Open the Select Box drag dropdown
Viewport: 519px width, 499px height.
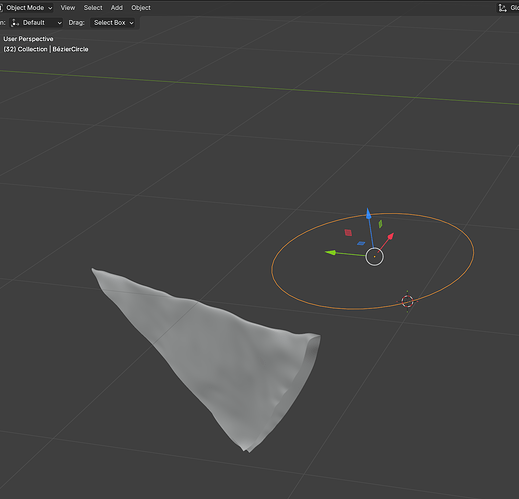point(113,23)
